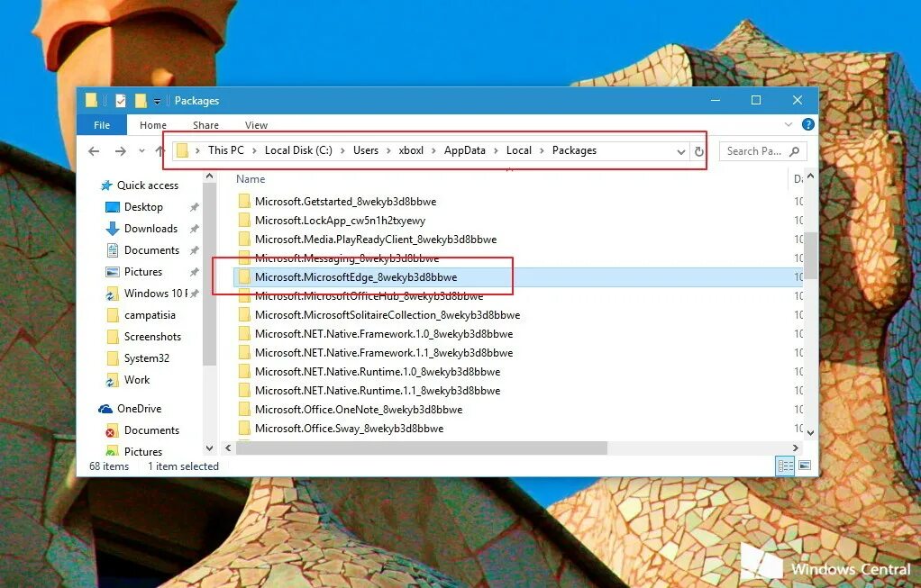Switch to the View ribbon tab
This screenshot has height=588, width=921.
pos(256,125)
